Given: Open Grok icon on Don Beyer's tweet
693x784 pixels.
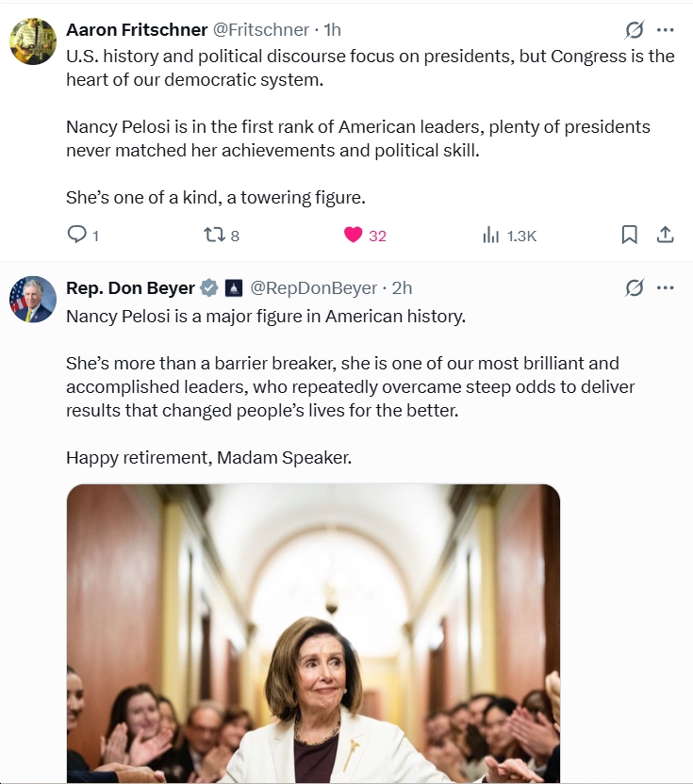Looking at the screenshot, I should [x=635, y=287].
